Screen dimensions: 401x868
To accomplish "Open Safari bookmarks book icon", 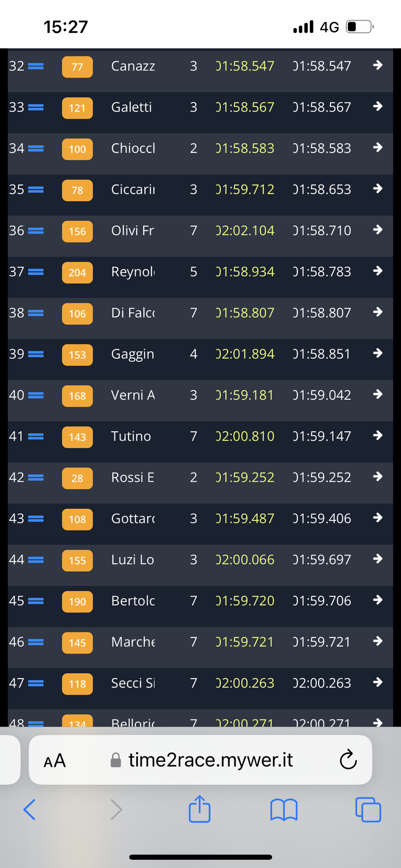I will point(283,810).
